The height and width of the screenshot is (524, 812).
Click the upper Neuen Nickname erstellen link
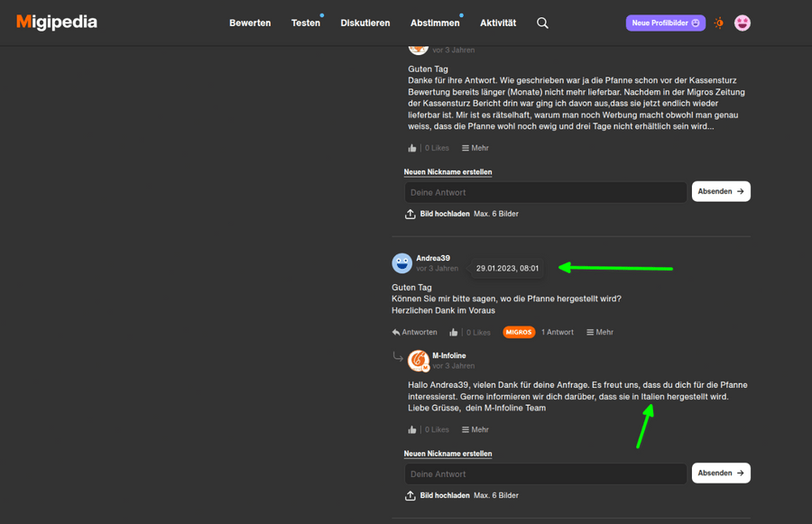point(448,171)
